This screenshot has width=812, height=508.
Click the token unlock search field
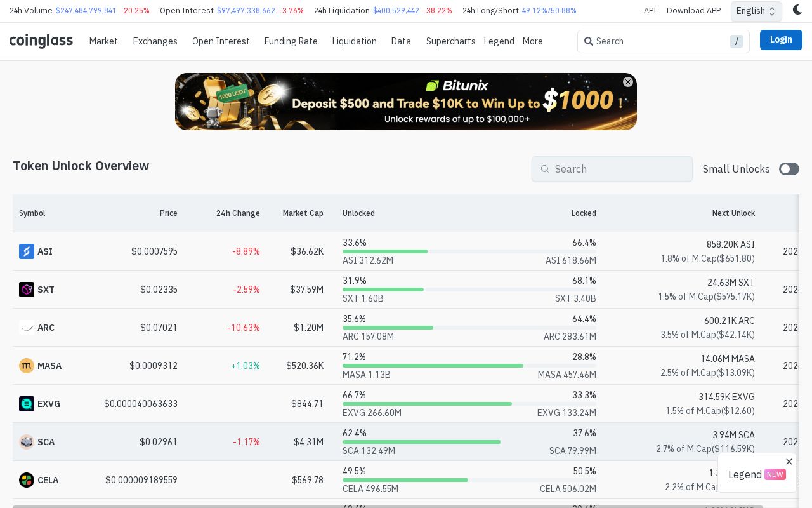pyautogui.click(x=619, y=169)
